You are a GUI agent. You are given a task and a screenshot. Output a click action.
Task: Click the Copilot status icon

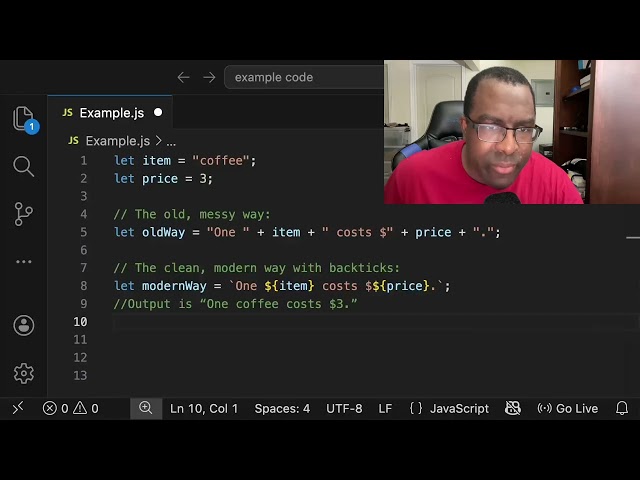tap(513, 408)
